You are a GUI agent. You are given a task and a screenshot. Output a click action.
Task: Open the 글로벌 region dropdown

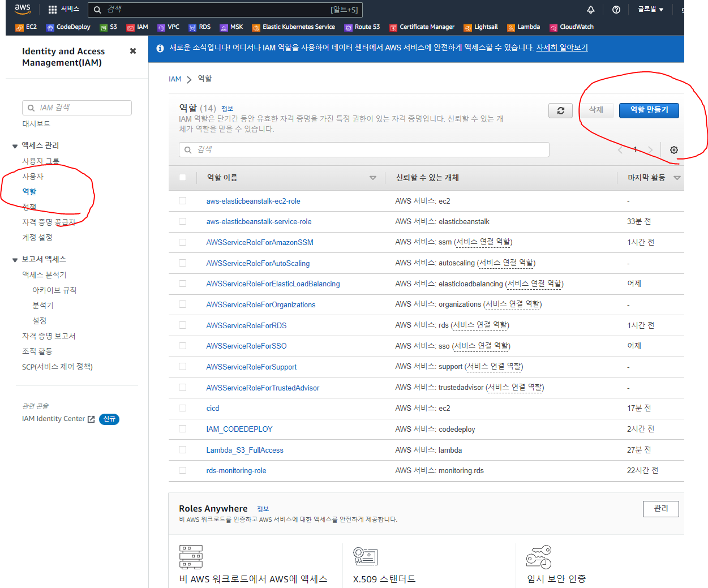coord(650,10)
